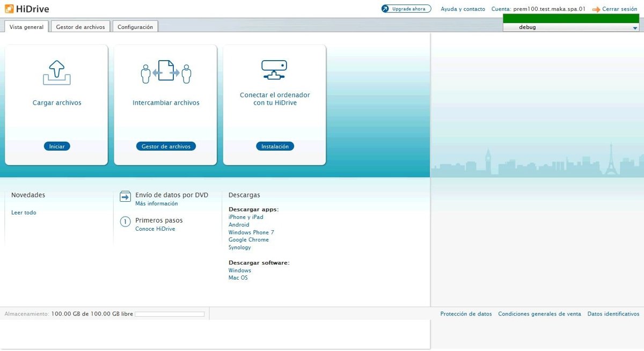This screenshot has width=644, height=351.
Task: Open the Ayuda y contacto link
Action: (463, 9)
